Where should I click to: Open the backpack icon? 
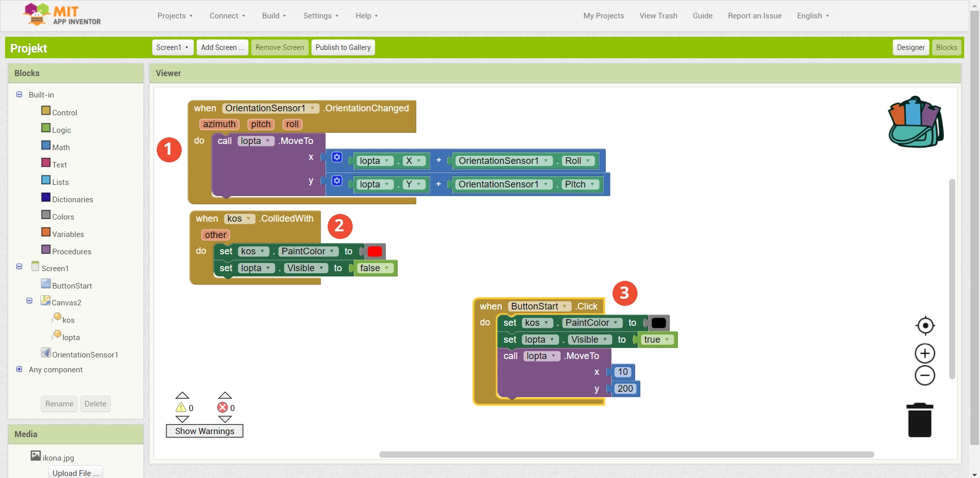[x=916, y=122]
